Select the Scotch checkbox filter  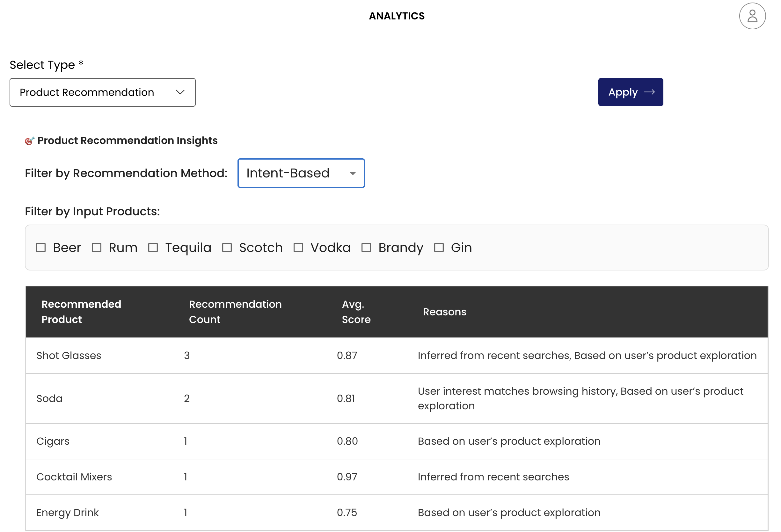[x=227, y=248]
